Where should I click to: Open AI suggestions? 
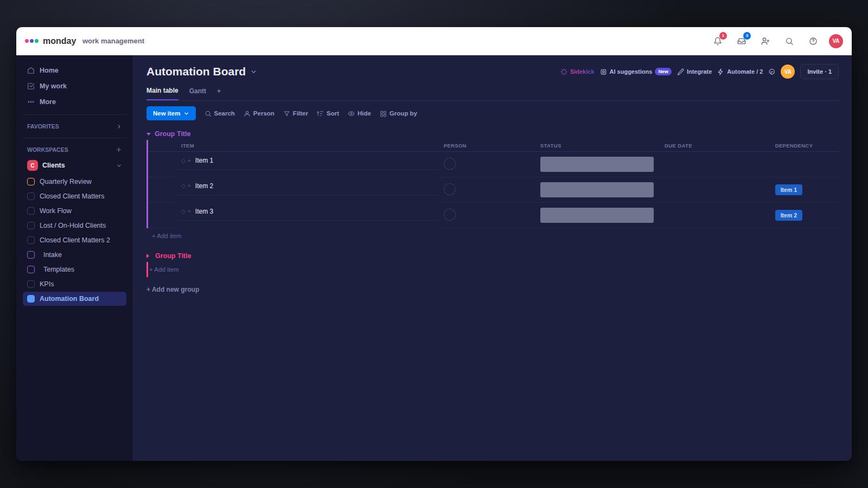pos(636,72)
